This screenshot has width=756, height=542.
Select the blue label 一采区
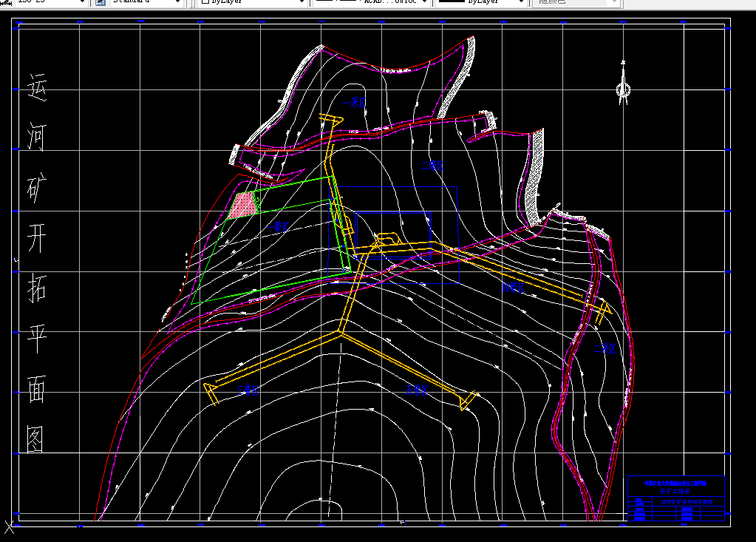point(355,102)
